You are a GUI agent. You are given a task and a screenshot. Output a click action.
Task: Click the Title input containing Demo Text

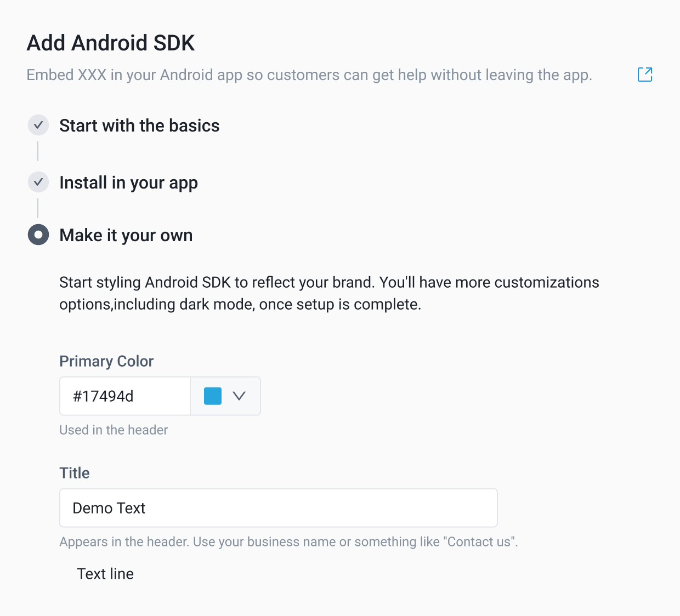pyautogui.click(x=278, y=508)
